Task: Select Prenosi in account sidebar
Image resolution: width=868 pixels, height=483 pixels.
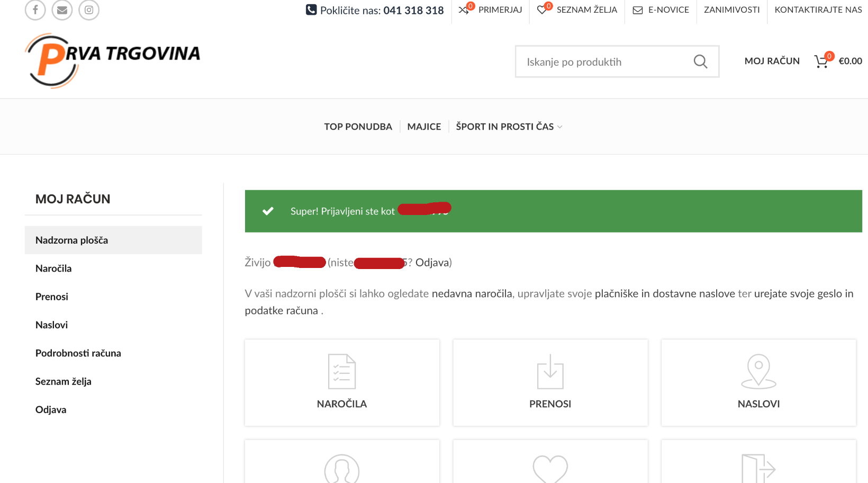Action: (113, 297)
